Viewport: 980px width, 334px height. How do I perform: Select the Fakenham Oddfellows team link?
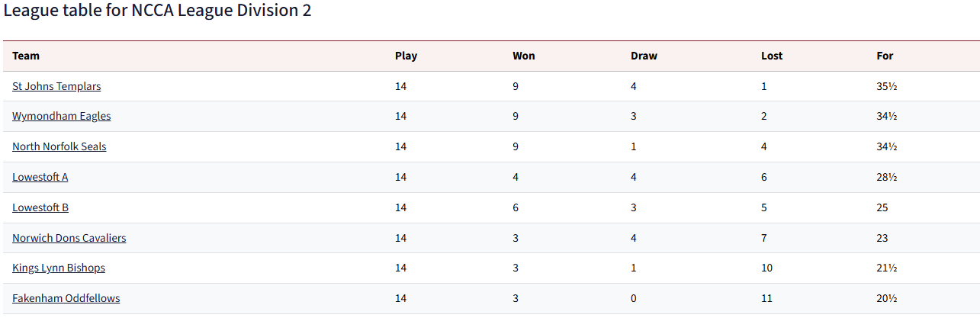(66, 298)
